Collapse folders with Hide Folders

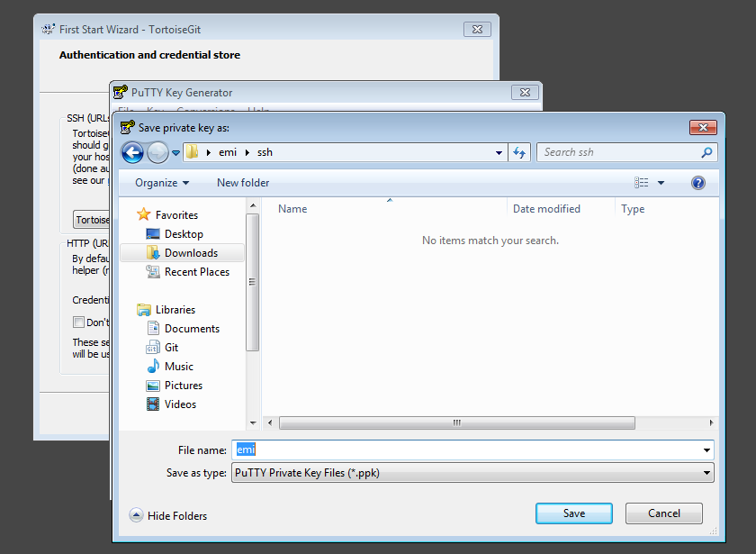168,516
